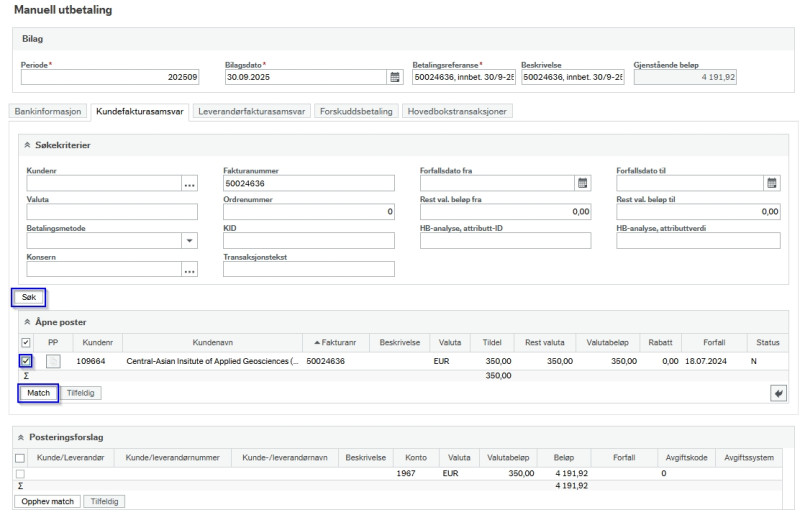
Task: Click the Valuta search field
Action: 112,212
